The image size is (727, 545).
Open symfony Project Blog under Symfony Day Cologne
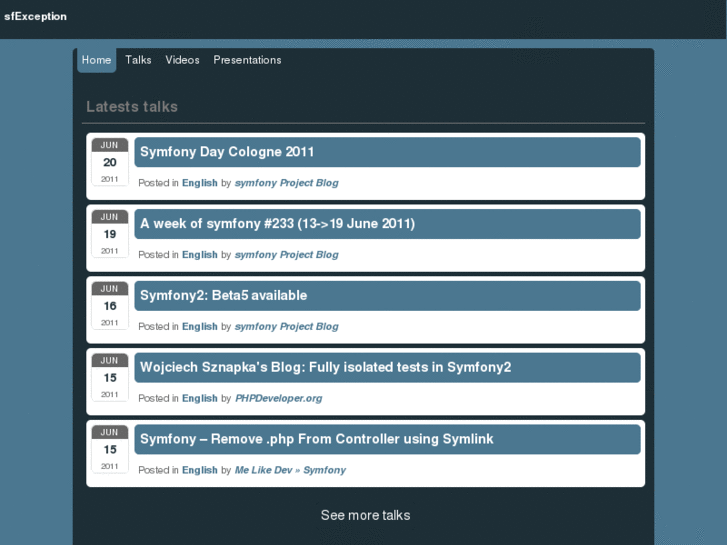(287, 183)
